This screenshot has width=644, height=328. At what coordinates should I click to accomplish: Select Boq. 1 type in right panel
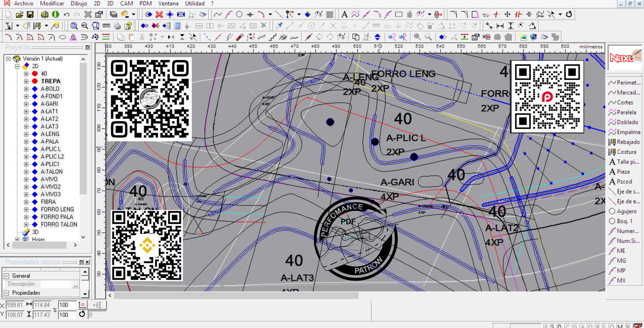tap(621, 221)
